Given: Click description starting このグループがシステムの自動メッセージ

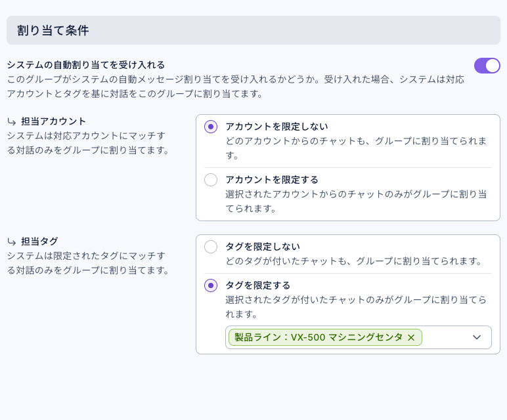Looking at the screenshot, I should click(236, 86).
